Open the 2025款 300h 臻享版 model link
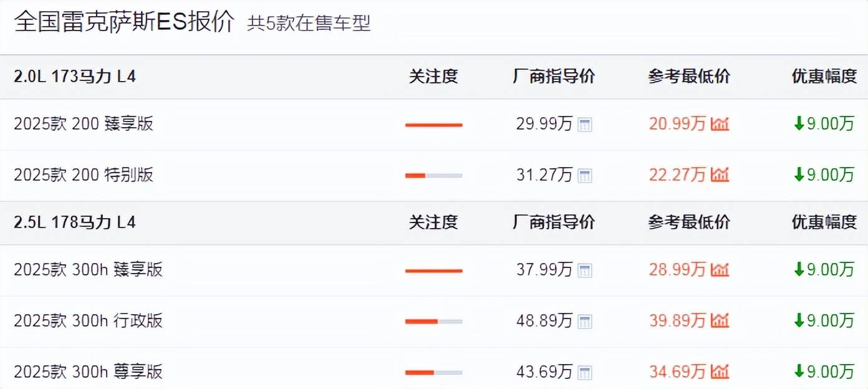This screenshot has height=389, width=868. [x=88, y=270]
